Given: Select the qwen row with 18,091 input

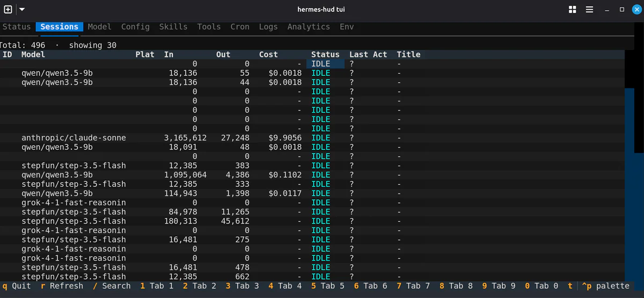Looking at the screenshot, I should 312,147.
